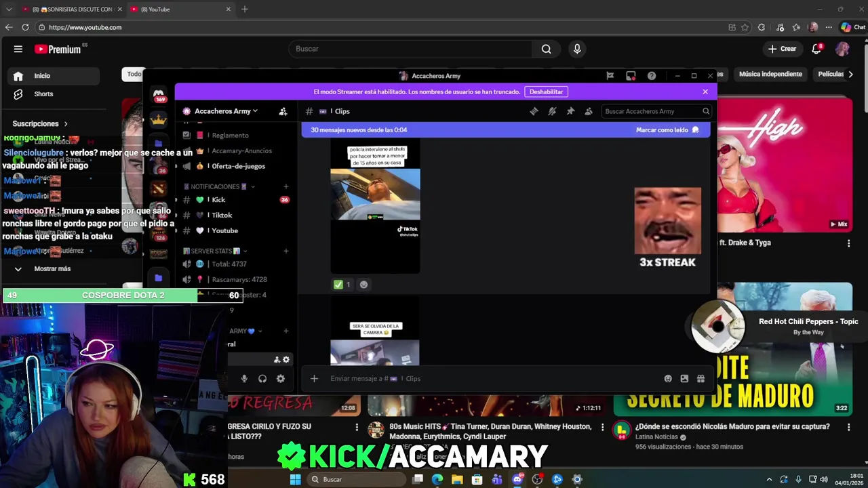Open options menu for 80s Music HITS video

(x=604, y=428)
